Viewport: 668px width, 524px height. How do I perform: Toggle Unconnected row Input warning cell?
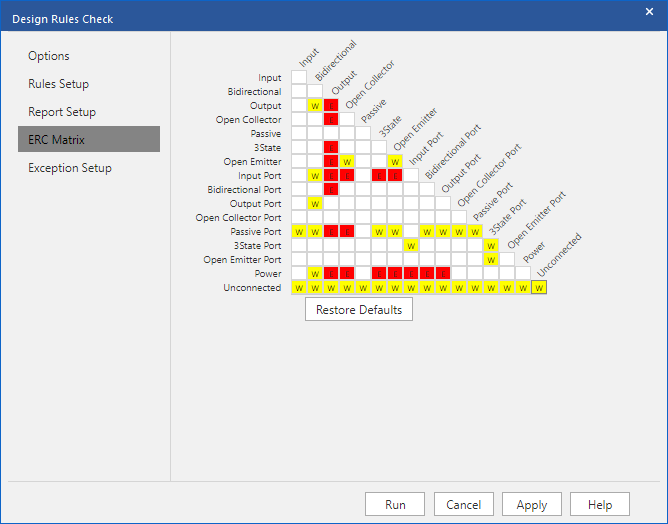coord(299,288)
